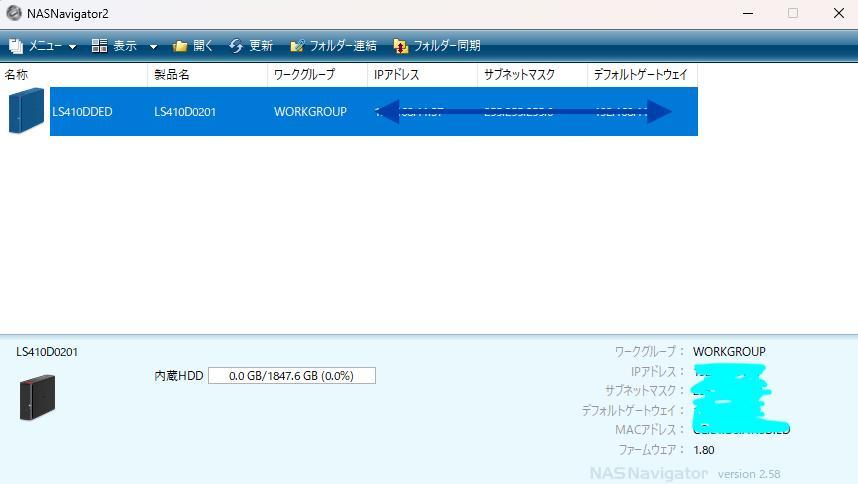Screen dimensions: 858x484
Task: Click the フォルダー連結 folder link icon
Action: click(x=297, y=46)
